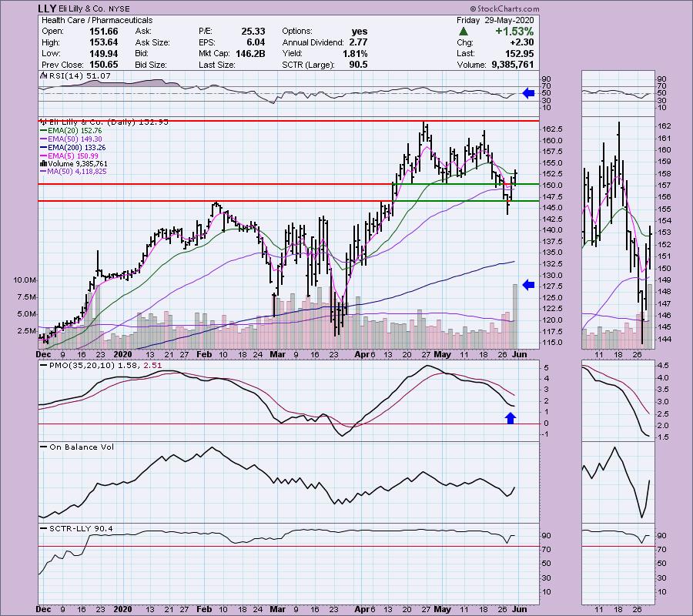Click the 132.5 price axis label
This screenshot has width=693, height=616.
click(553, 264)
